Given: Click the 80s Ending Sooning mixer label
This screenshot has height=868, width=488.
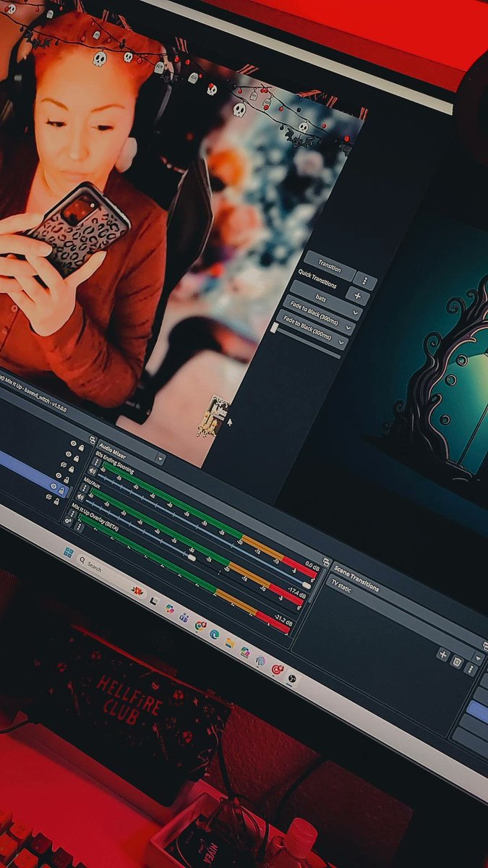Looking at the screenshot, I should point(115,461).
